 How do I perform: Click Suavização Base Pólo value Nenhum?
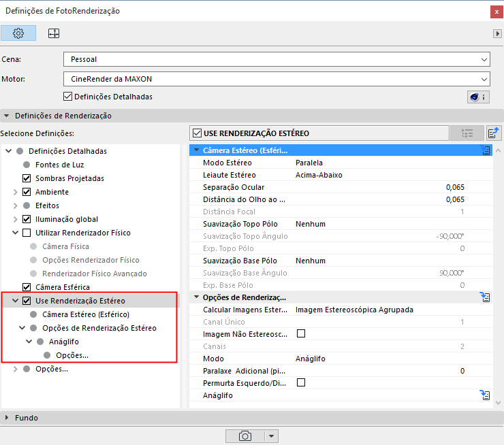click(311, 261)
